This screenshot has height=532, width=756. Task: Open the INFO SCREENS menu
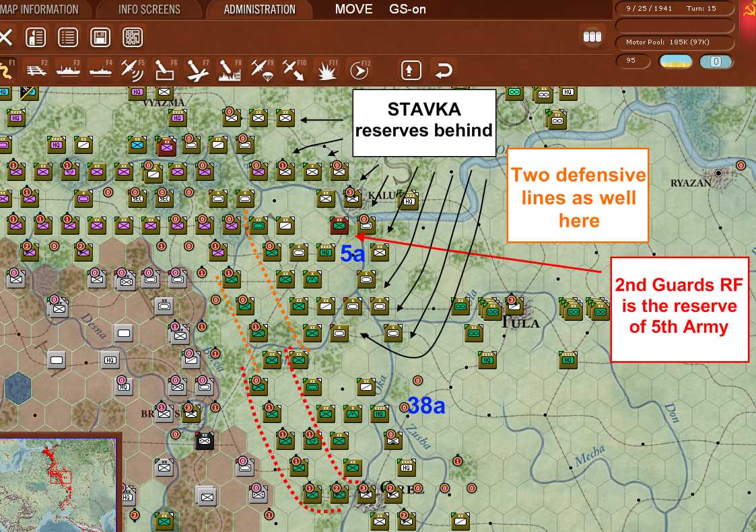149,9
